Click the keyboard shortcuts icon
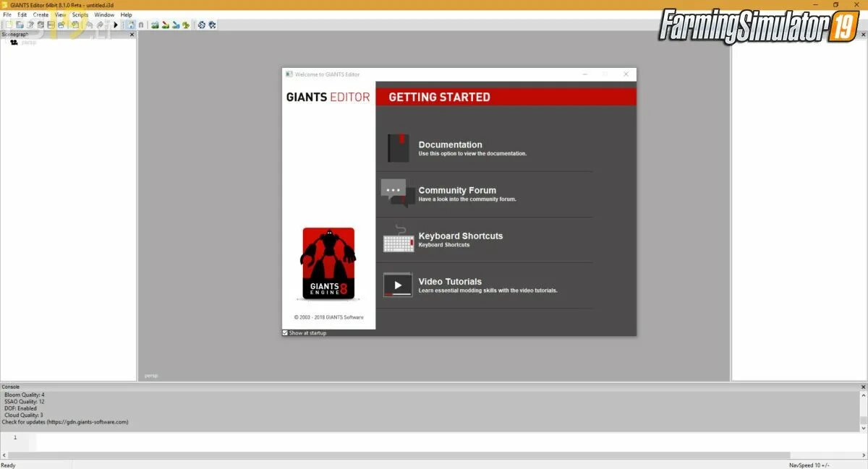Viewport: 868px width, 469px height. [398, 239]
